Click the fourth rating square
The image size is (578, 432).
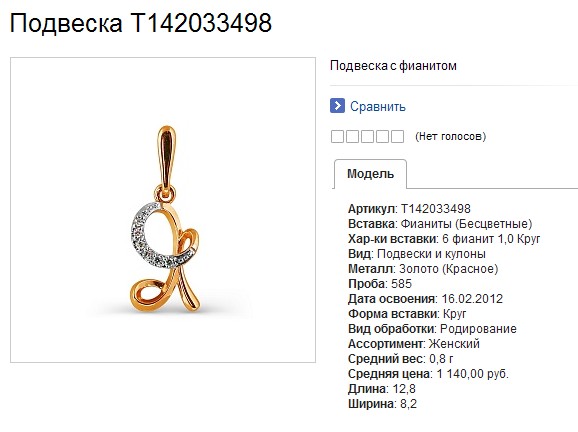(382, 136)
